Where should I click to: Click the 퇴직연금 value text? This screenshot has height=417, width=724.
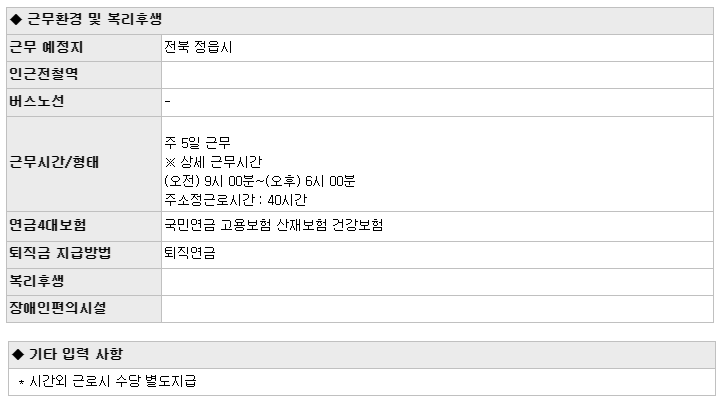(190, 253)
